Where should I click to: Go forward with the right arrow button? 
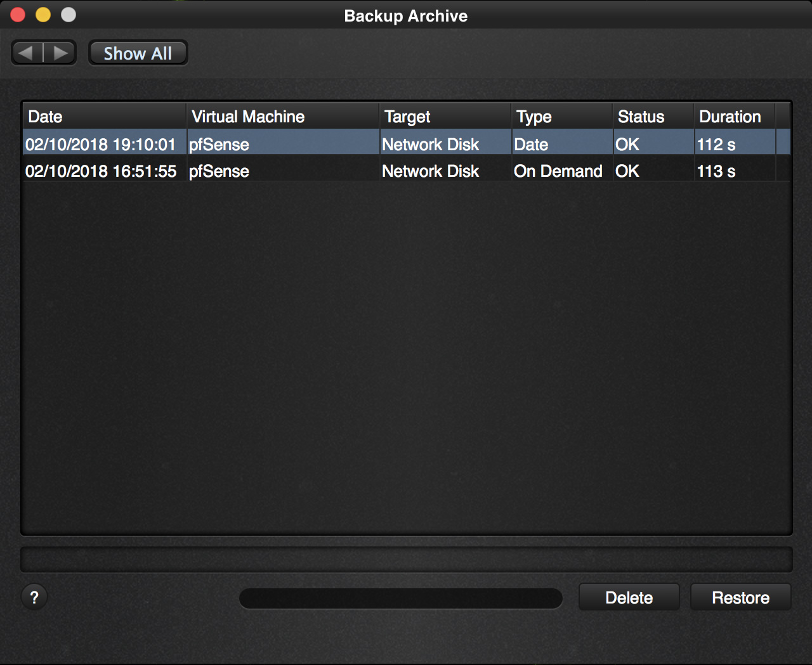60,53
